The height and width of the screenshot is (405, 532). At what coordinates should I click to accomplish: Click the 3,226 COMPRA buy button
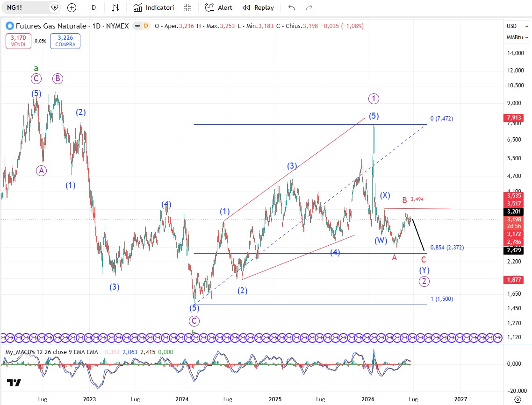pos(65,41)
